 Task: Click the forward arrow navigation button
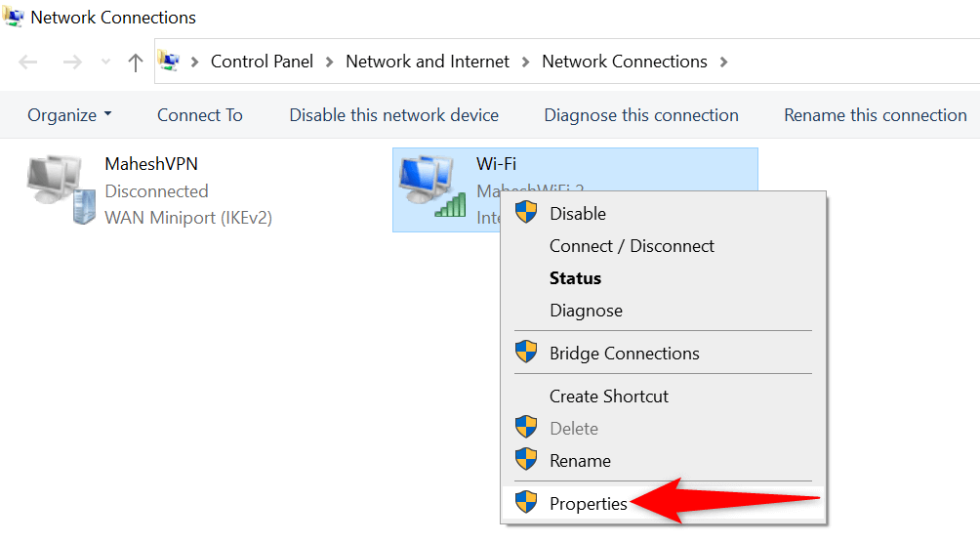tap(71, 63)
